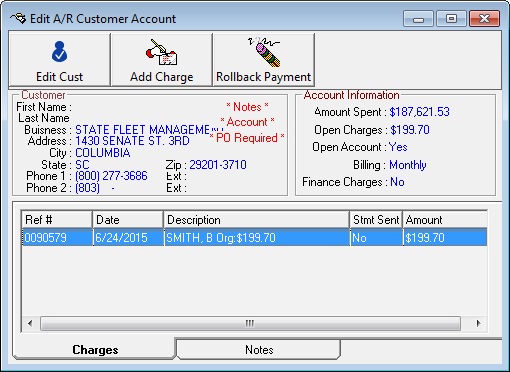Click the state value SC
This screenshot has width=510, height=372.
pyautogui.click(x=82, y=165)
